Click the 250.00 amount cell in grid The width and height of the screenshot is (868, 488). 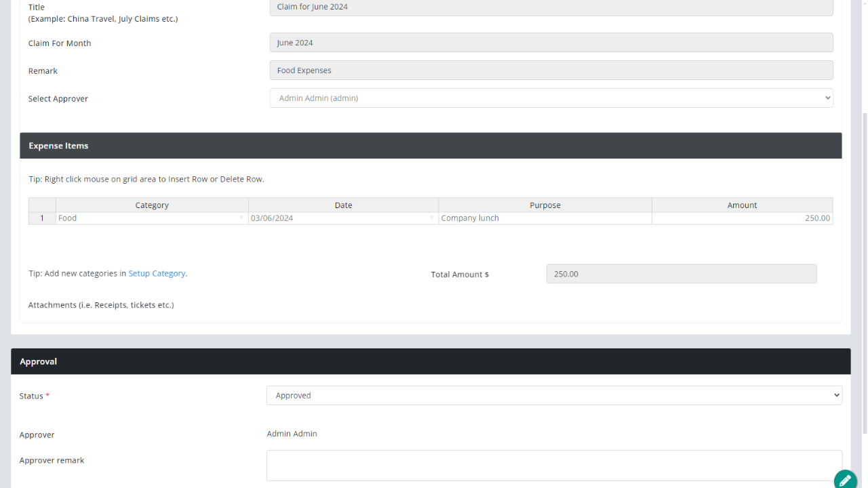click(x=742, y=218)
